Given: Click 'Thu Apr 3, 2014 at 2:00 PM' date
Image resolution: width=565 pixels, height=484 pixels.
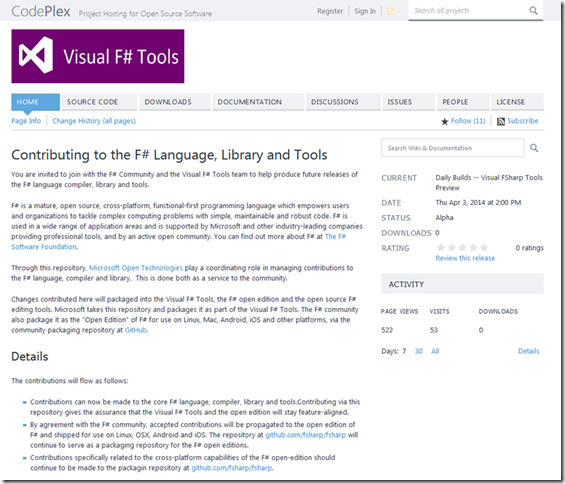Looking at the screenshot, I should pyautogui.click(x=478, y=203).
